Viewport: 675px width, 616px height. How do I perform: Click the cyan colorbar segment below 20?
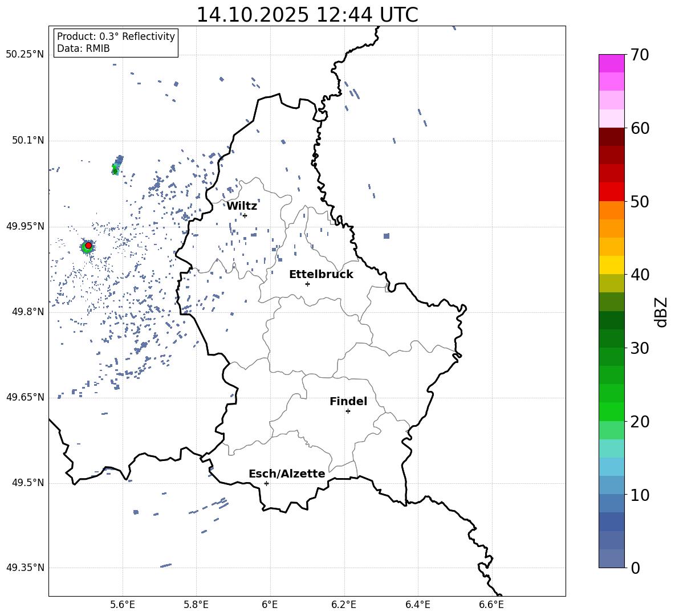click(x=612, y=448)
